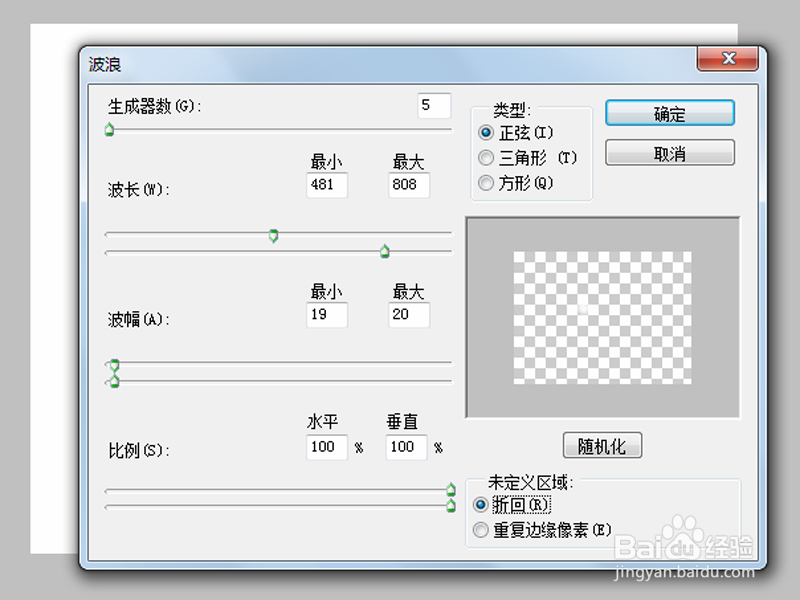Click the 比例 vertical slider handle
This screenshot has height=600, width=800.
[451, 506]
